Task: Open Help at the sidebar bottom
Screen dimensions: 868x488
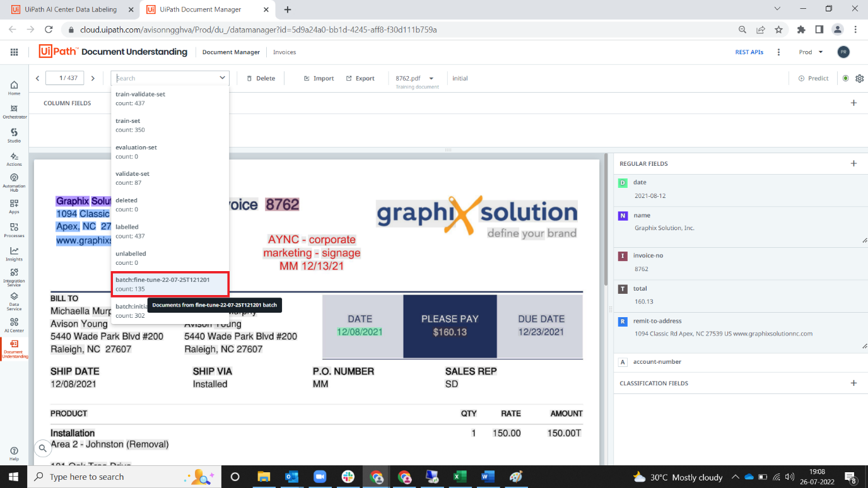Action: click(x=14, y=454)
